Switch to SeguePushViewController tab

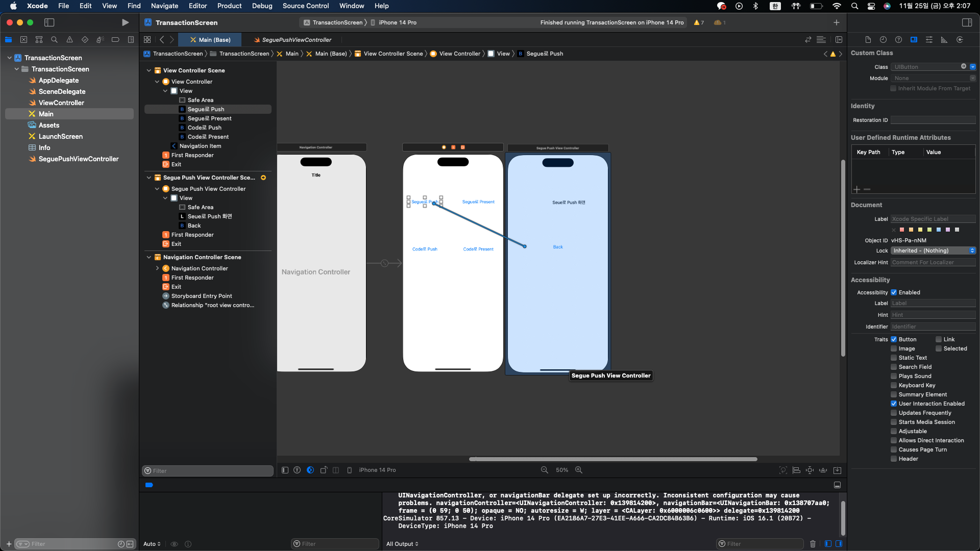click(x=297, y=40)
